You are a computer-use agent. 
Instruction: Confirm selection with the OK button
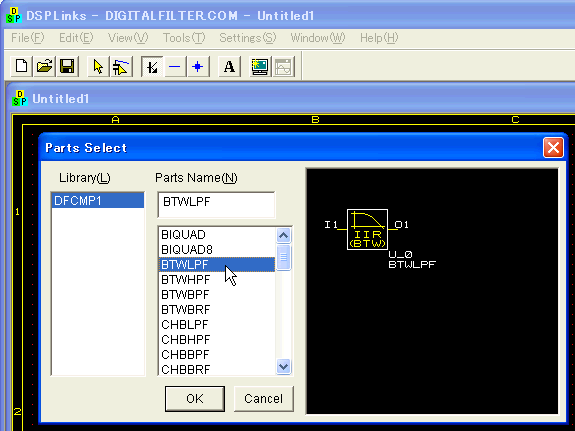[195, 398]
